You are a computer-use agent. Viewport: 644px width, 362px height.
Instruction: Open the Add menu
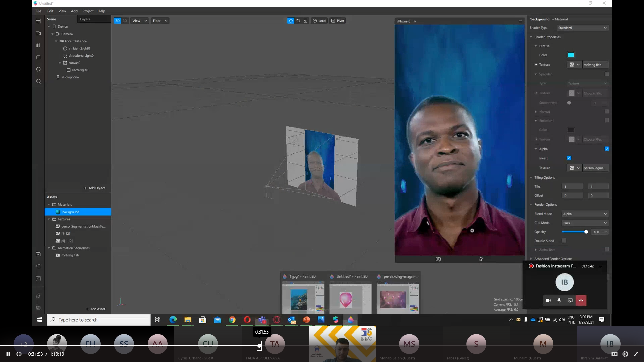(74, 11)
